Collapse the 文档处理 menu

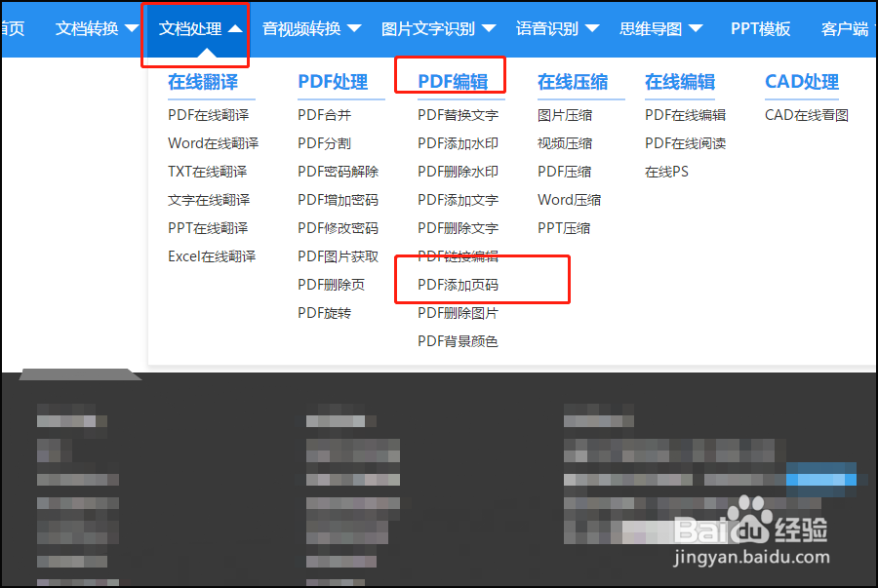tap(195, 29)
